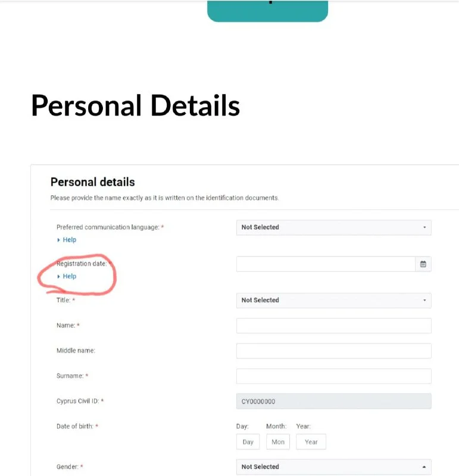Viewport: 459px width, 476px height.
Task: Focus the Month box for date of birth
Action: click(278, 442)
